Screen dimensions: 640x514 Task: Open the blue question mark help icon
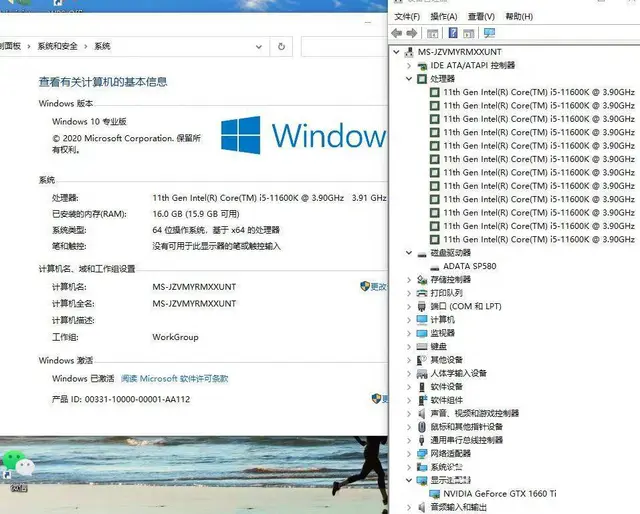(x=453, y=33)
